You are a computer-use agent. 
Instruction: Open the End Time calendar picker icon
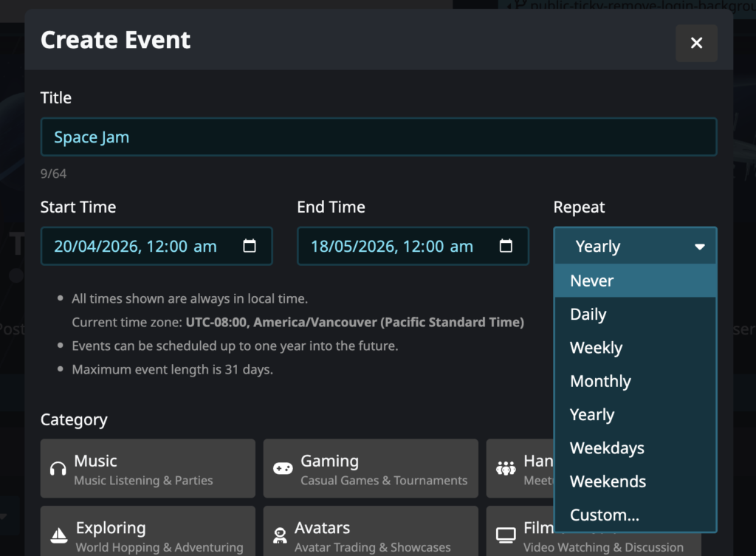506,246
